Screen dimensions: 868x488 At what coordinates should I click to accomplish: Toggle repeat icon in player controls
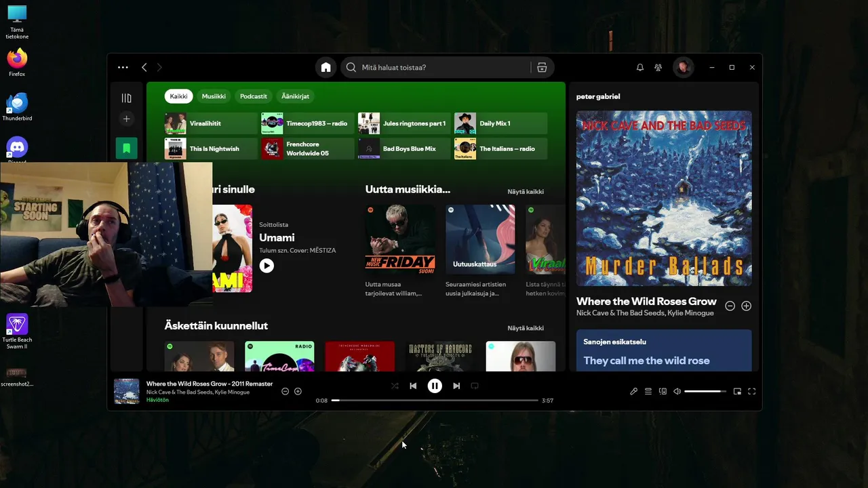(x=475, y=386)
